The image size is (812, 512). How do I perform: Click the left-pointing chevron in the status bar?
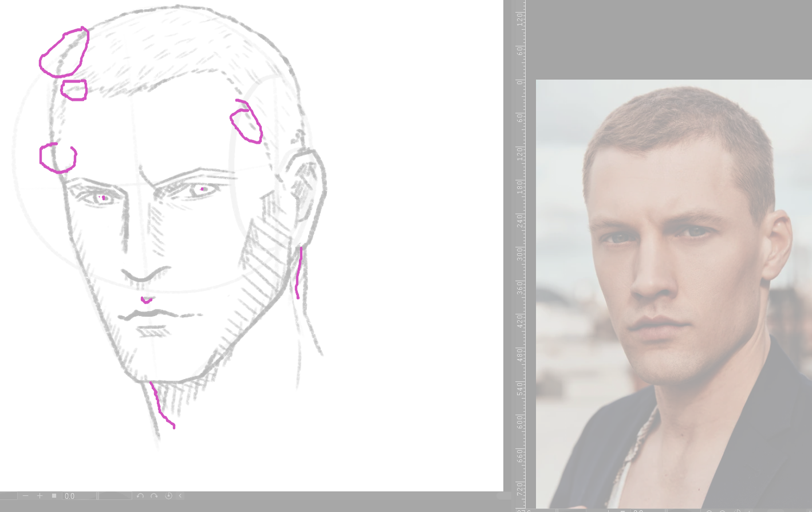[180, 496]
